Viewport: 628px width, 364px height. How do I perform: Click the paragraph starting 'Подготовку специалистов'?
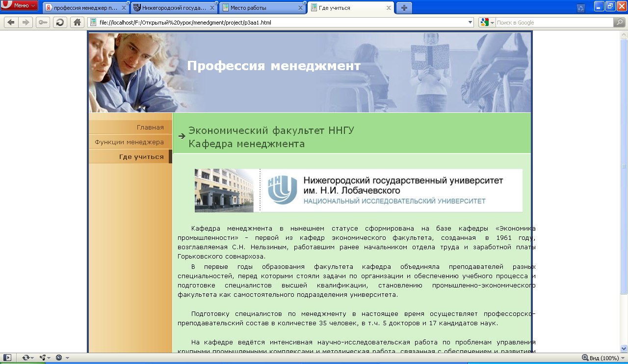coord(356,318)
